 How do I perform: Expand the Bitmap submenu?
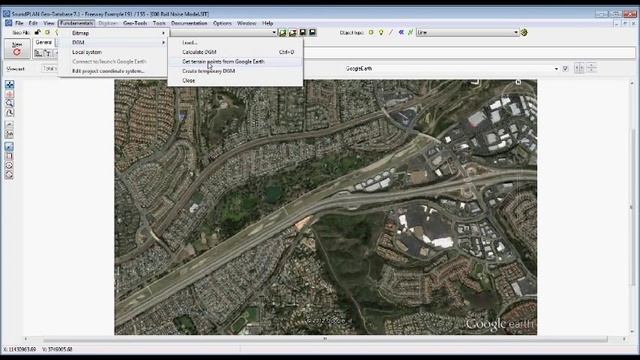click(x=113, y=33)
